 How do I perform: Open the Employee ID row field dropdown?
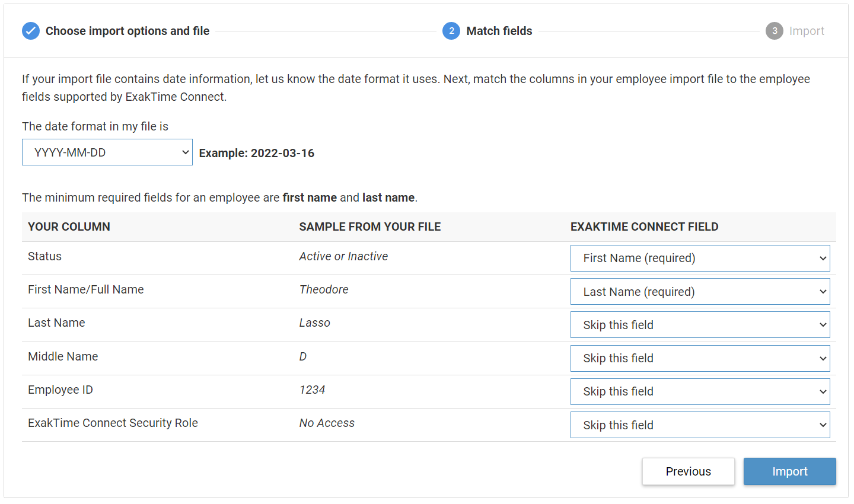(700, 391)
